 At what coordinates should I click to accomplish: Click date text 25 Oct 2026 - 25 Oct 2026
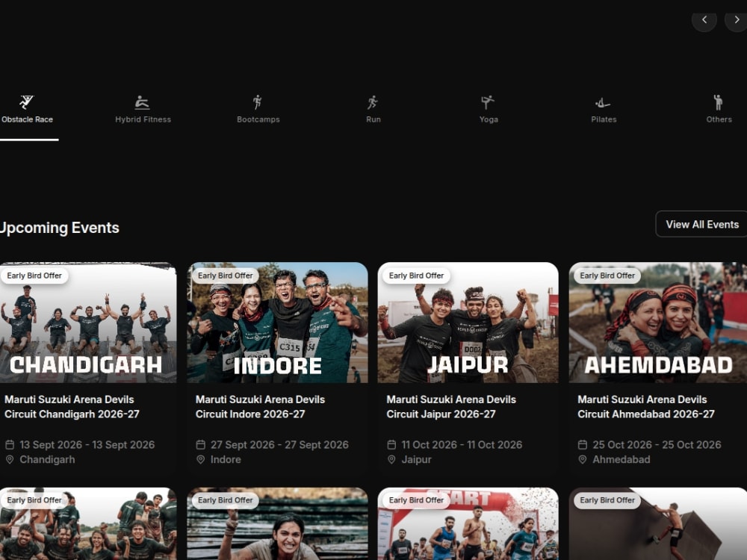pyautogui.click(x=657, y=445)
